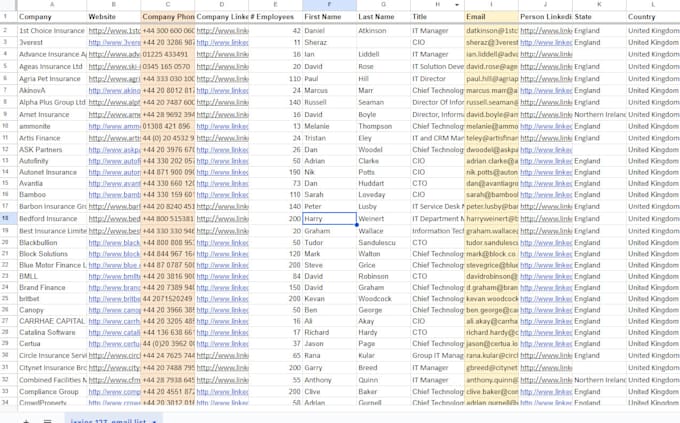
Task: Select employees cell '42' for 1st Choice
Action: (275, 31)
